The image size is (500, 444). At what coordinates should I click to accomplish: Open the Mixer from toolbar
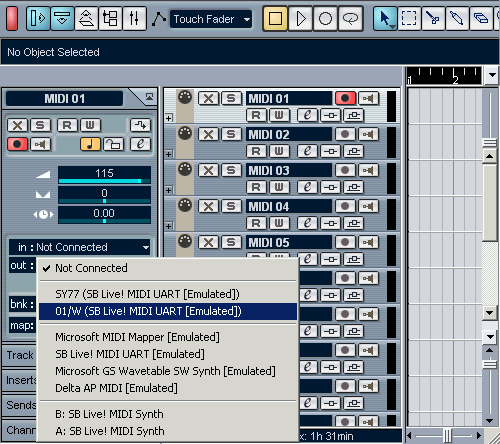click(134, 19)
